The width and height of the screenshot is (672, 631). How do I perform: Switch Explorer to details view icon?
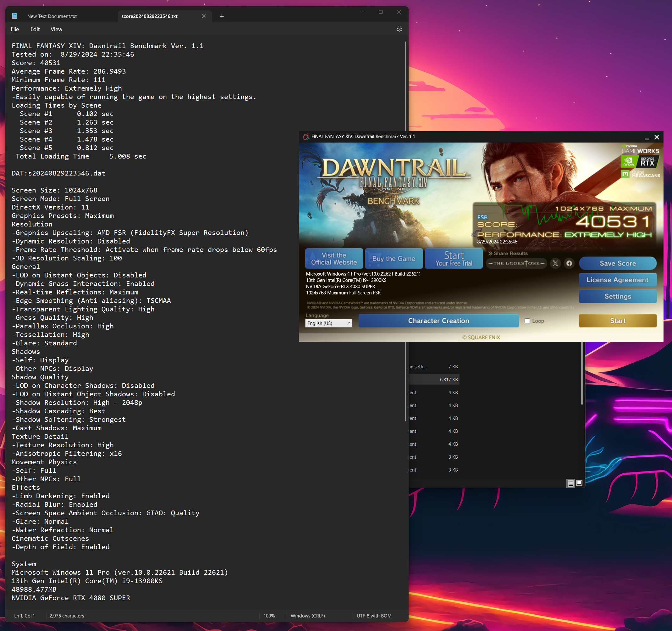[x=570, y=483]
